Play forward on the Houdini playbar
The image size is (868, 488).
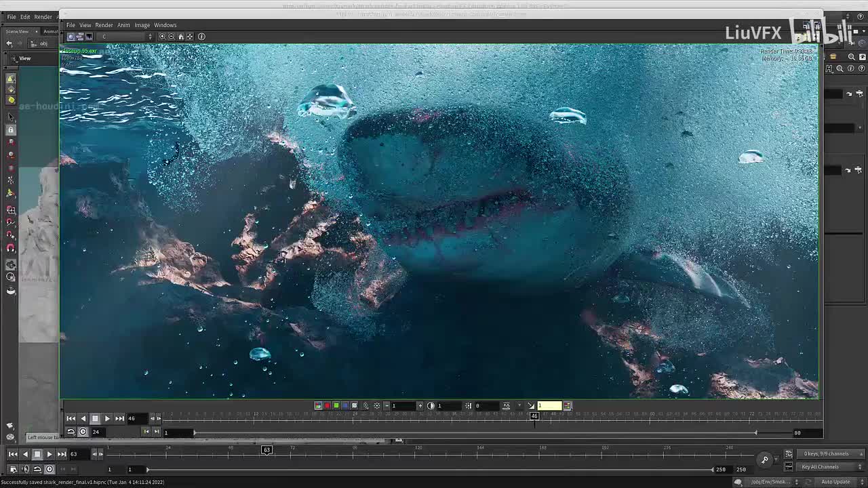tap(50, 454)
